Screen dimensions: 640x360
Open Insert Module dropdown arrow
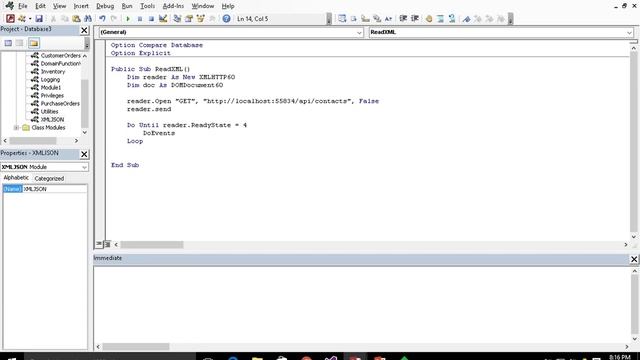point(30,19)
